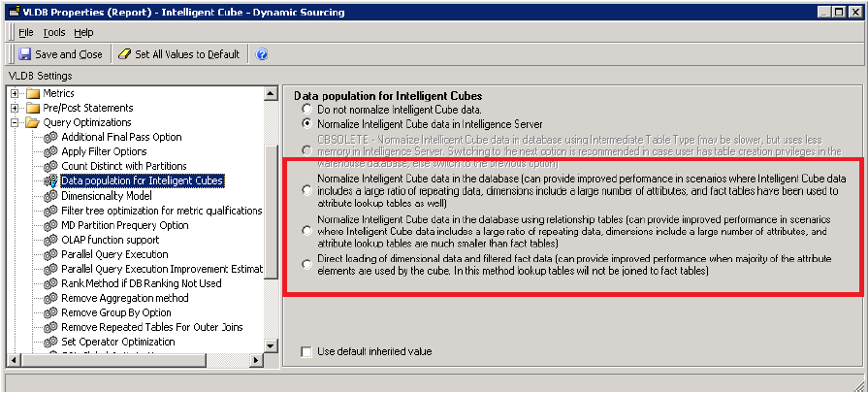Click the gear icon beside Additional Final Pass Option
Image resolution: width=868 pixels, height=393 pixels.
50,137
